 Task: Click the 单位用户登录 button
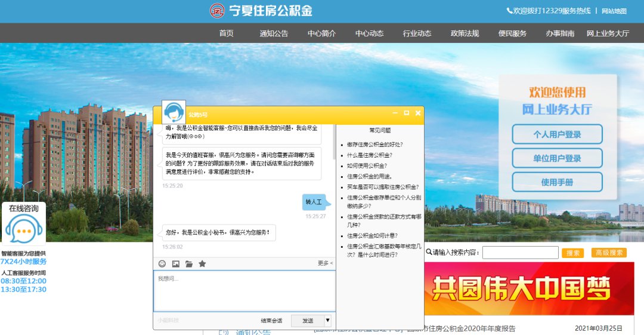(x=557, y=158)
